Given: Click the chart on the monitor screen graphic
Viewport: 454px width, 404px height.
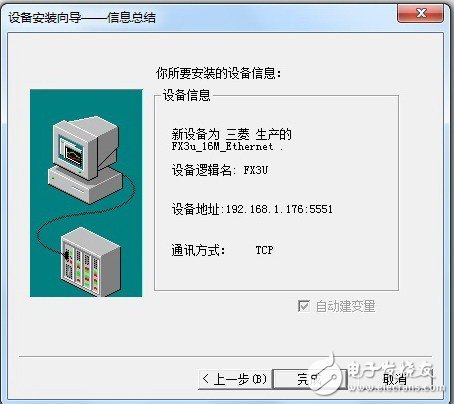Looking at the screenshot, I should (x=74, y=154).
